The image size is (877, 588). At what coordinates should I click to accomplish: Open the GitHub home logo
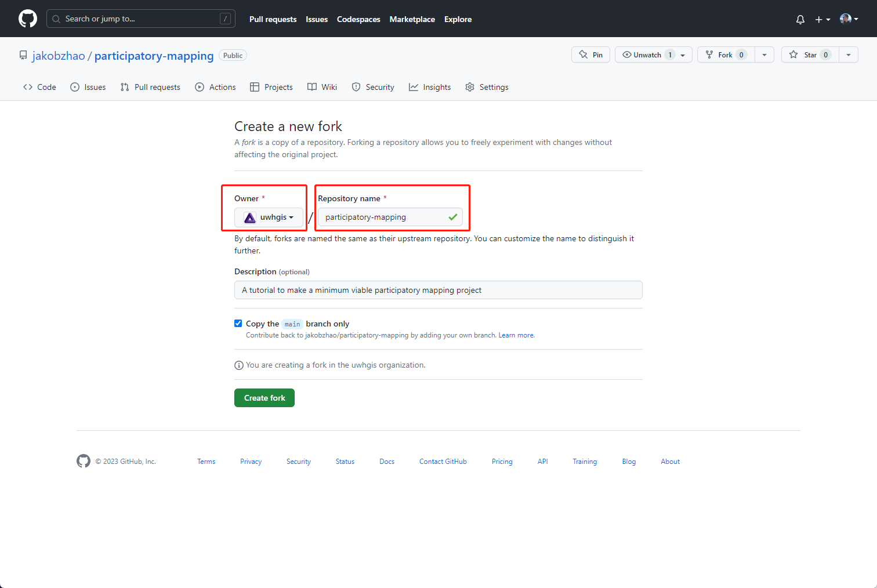(x=28, y=19)
